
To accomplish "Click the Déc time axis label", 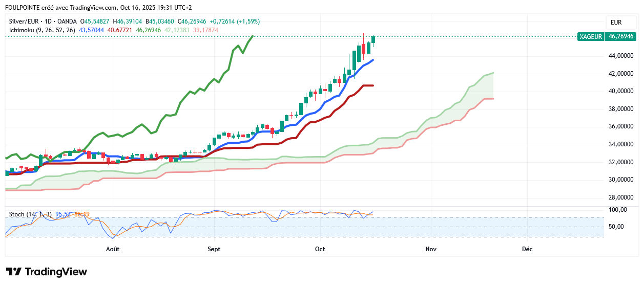I will pyautogui.click(x=527, y=249).
